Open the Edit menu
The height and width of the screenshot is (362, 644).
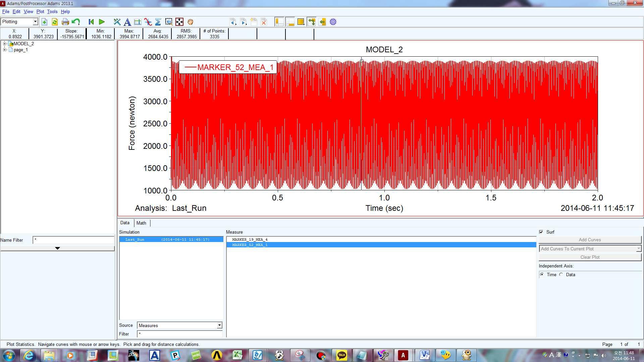tap(16, 11)
